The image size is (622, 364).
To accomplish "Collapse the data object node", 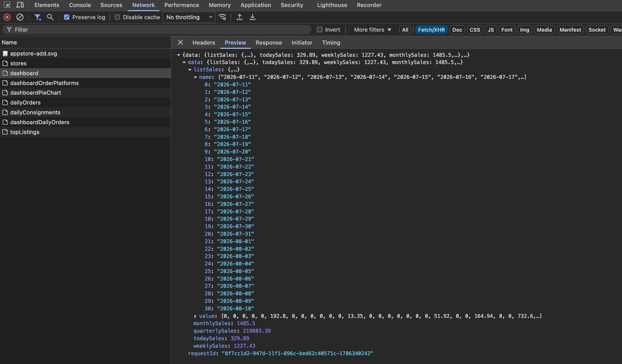I will (184, 62).
